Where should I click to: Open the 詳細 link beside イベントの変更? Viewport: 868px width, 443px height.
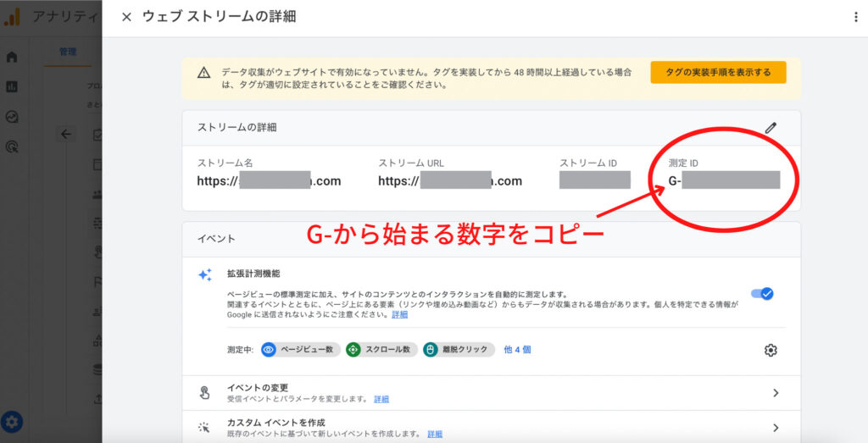[x=381, y=399]
